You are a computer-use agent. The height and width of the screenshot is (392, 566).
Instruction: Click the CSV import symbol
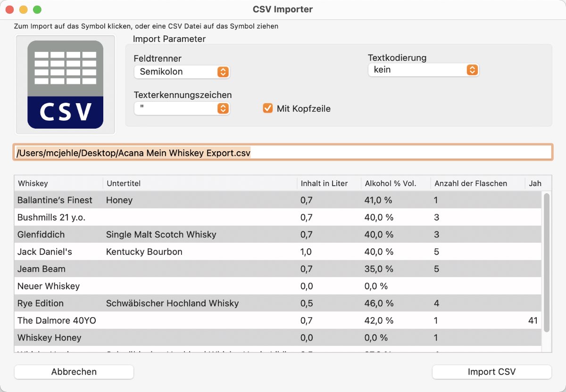click(66, 84)
